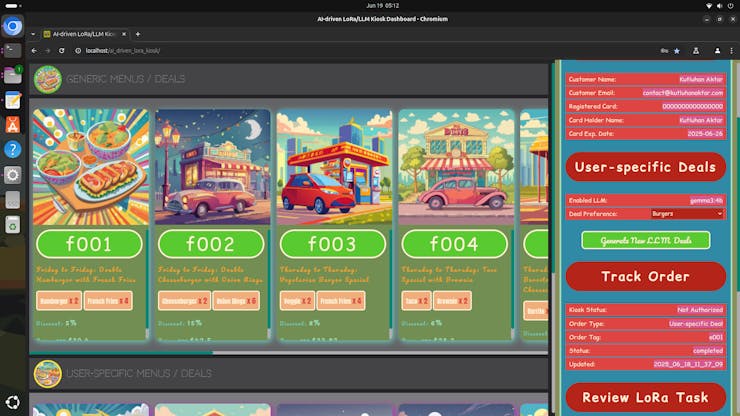Screen dimensions: 740x416
Task: Bookmark this page with the star icon
Action: (x=677, y=51)
